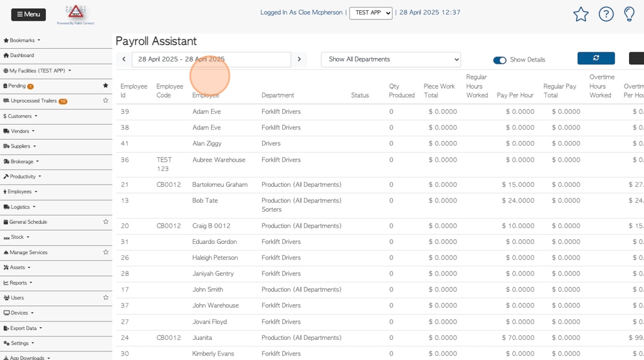Sort by Regular Hours Worked header

click(477, 86)
